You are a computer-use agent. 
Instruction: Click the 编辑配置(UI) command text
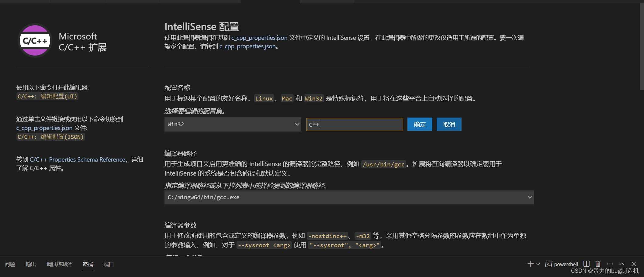pos(47,96)
